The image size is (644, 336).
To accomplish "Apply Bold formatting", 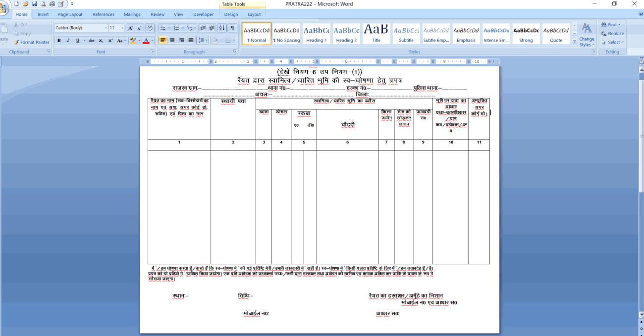I will 59,41.
